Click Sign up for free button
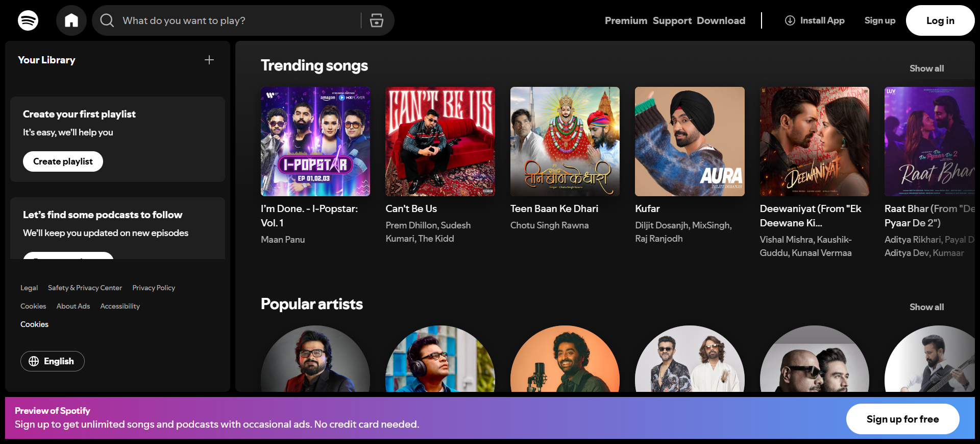 coord(902,419)
